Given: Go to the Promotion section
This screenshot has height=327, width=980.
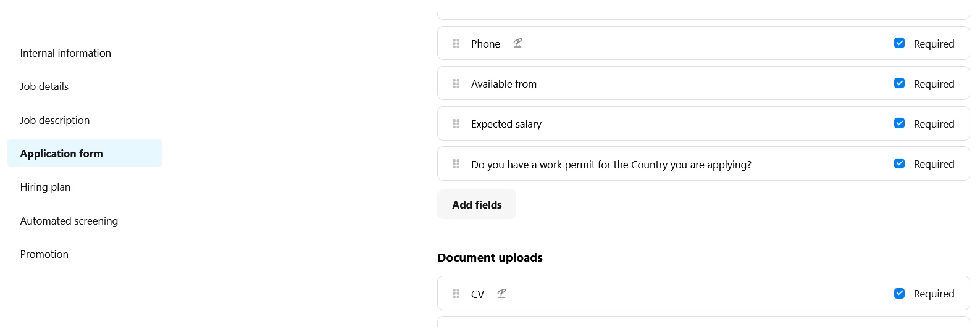Looking at the screenshot, I should click(44, 254).
